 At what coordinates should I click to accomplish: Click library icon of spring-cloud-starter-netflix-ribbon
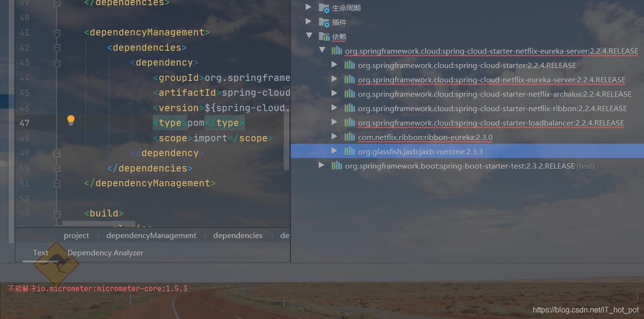[x=350, y=108]
